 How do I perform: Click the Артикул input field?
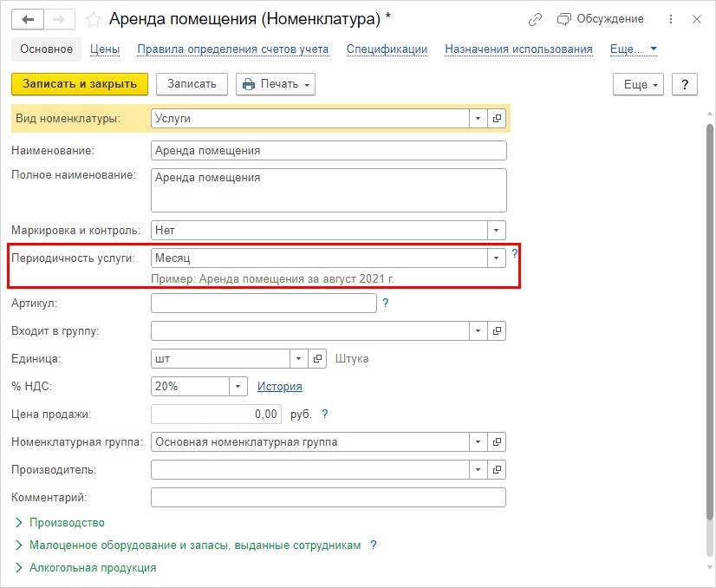point(264,304)
